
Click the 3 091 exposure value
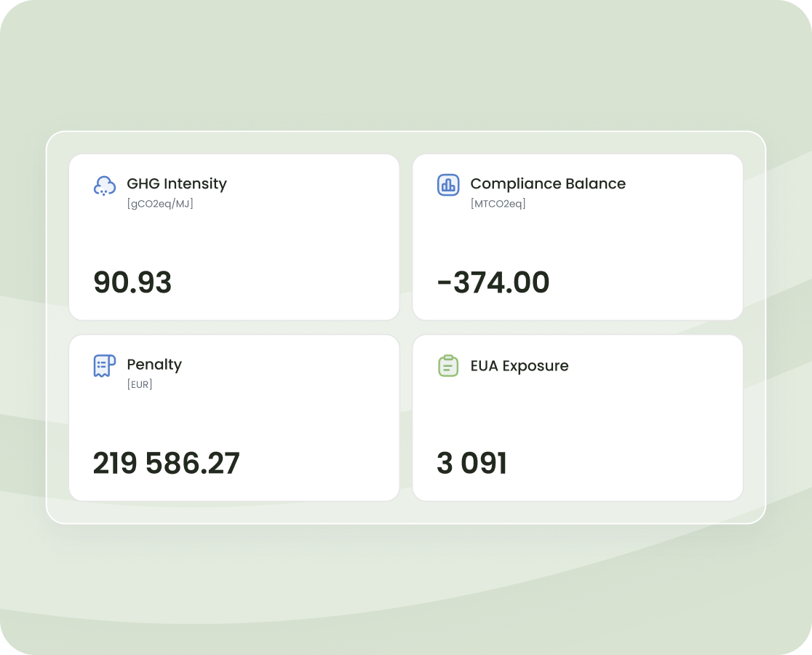coord(471,464)
